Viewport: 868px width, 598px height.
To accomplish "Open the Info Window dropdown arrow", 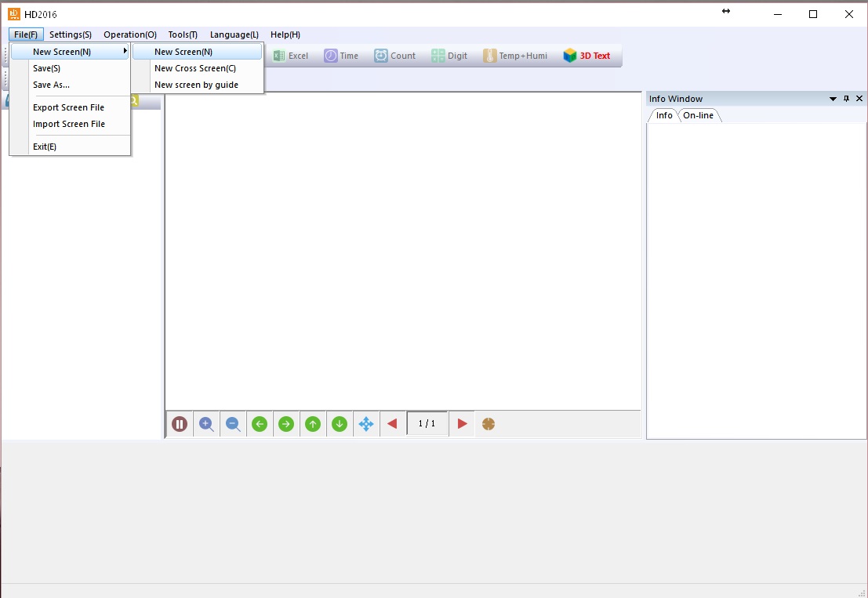I will [833, 99].
